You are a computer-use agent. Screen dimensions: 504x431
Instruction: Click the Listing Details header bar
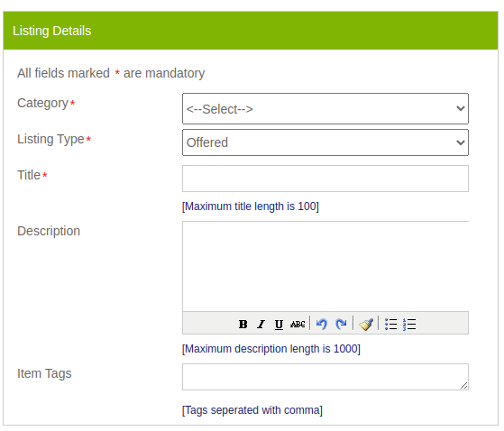[x=251, y=31]
